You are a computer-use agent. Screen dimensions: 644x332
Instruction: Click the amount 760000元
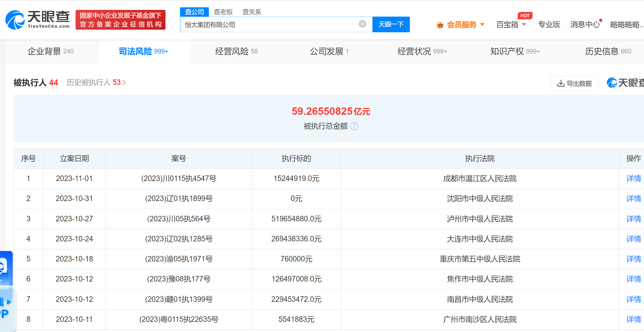click(296, 259)
